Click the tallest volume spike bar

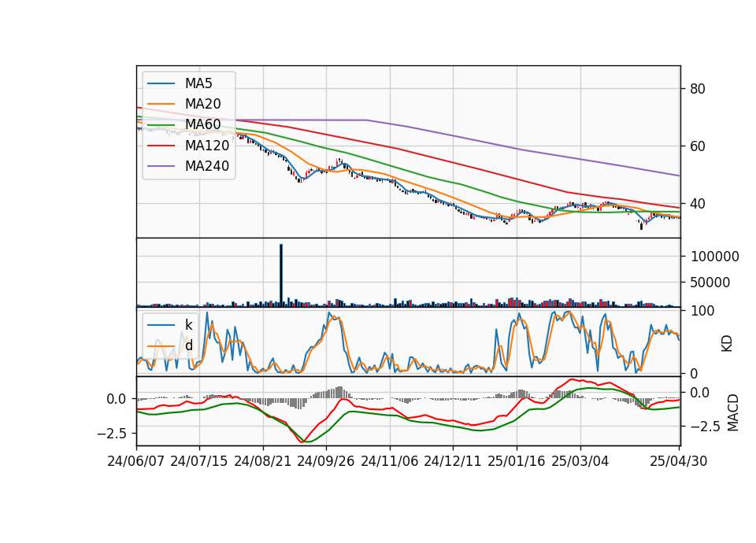(x=281, y=275)
